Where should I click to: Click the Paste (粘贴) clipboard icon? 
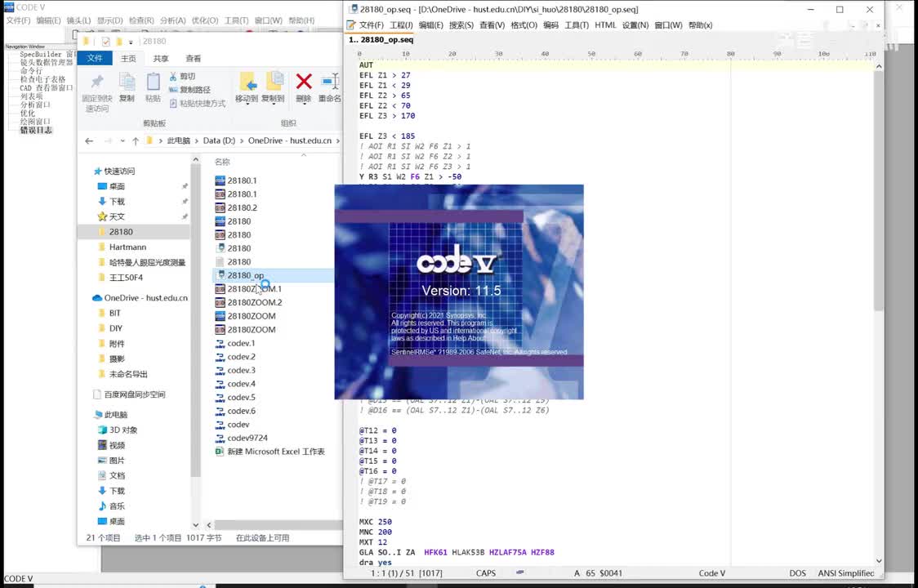pos(153,82)
